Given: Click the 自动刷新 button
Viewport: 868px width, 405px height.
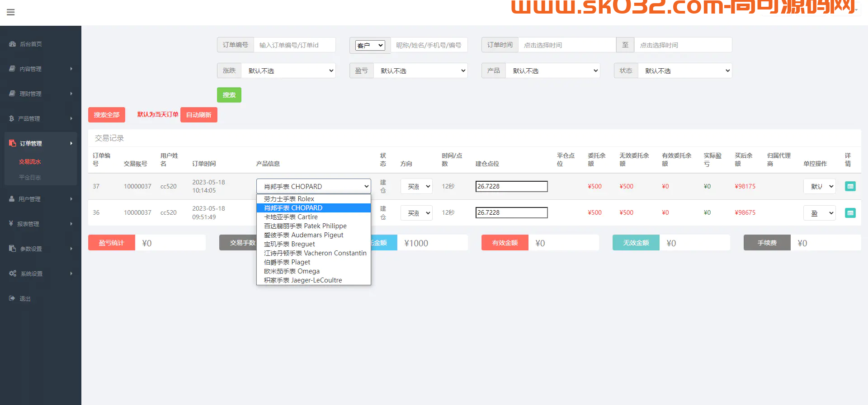Looking at the screenshot, I should 199,115.
